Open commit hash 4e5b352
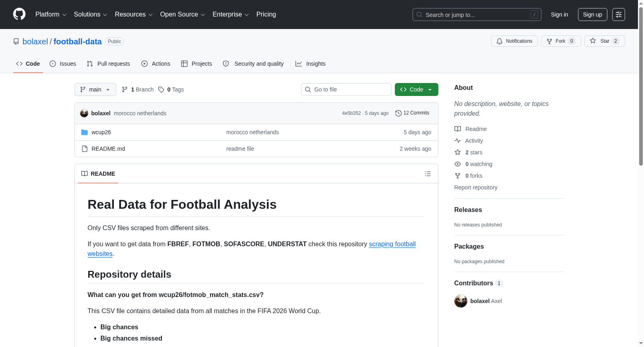Screen dimensions: 644x347 point(351,113)
